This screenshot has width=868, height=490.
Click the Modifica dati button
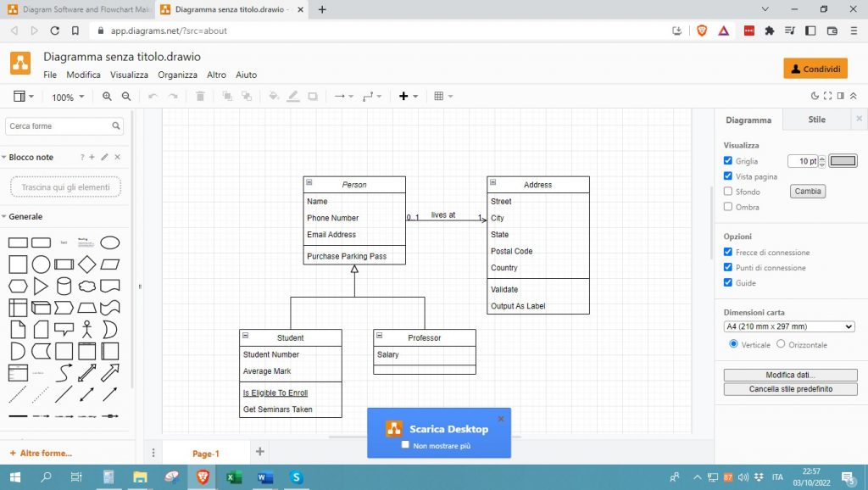pyautogui.click(x=790, y=375)
